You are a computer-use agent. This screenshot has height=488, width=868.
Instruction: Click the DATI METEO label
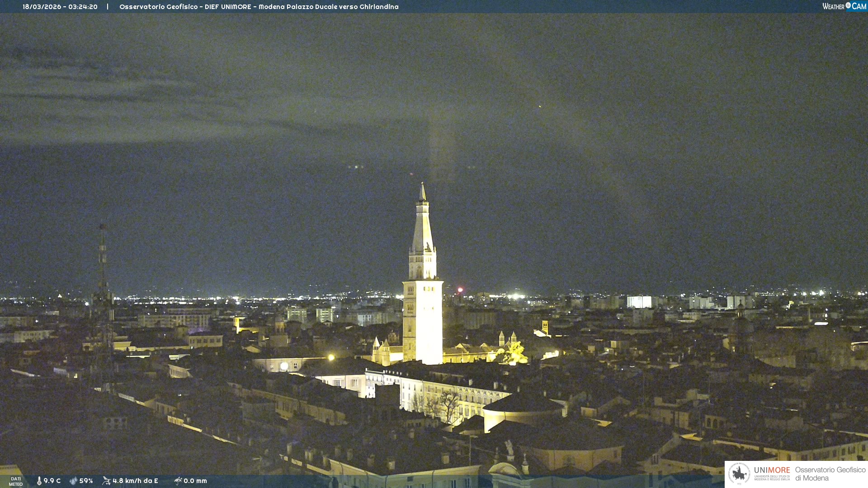tap(16, 481)
